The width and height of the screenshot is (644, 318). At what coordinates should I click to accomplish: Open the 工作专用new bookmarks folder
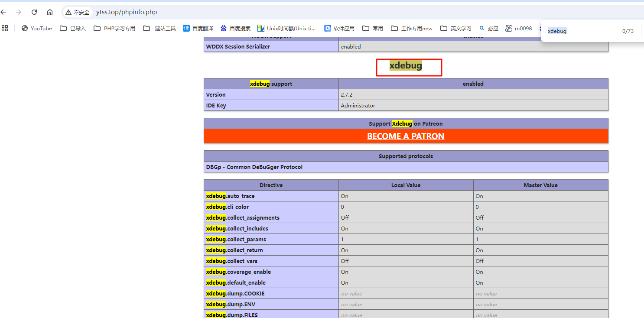click(412, 28)
